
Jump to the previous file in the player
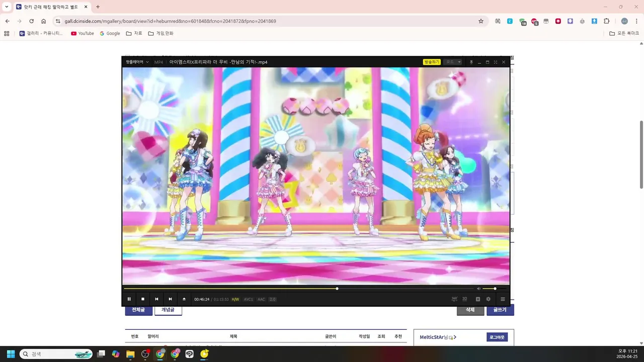[x=156, y=299]
